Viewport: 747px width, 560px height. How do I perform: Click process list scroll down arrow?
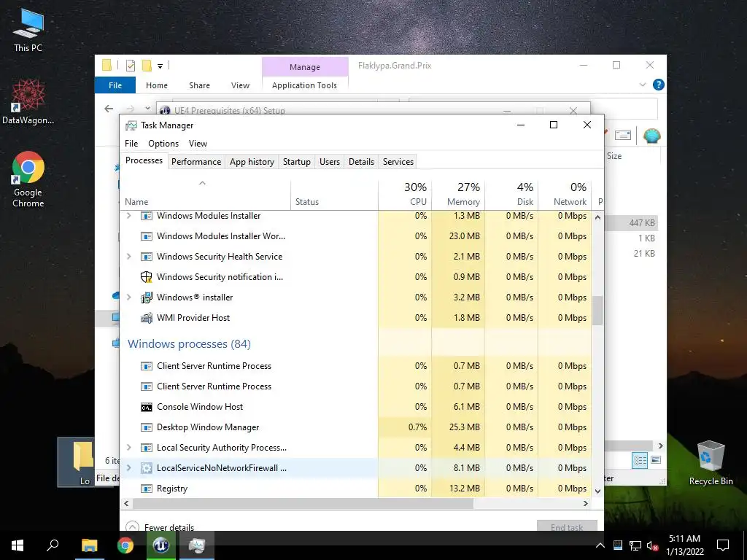598,491
